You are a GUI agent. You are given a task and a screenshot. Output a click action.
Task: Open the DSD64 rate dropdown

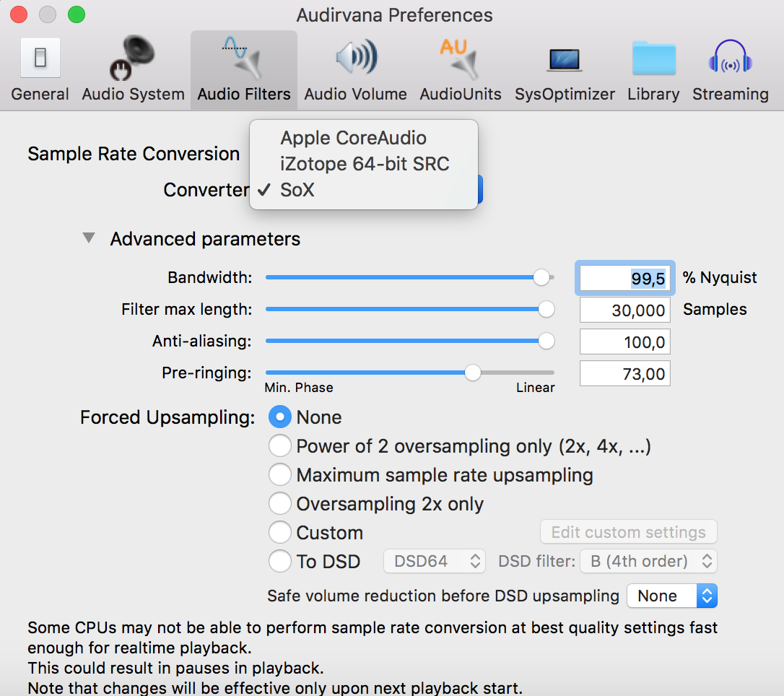[435, 561]
